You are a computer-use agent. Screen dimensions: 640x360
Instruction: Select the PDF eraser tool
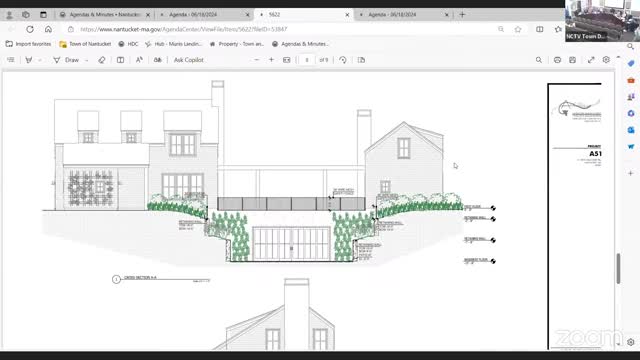click(x=102, y=60)
